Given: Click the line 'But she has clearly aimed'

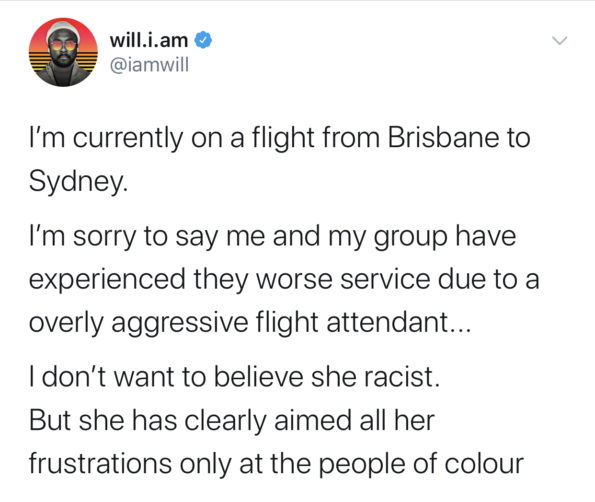Looking at the screenshot, I should 232,421.
